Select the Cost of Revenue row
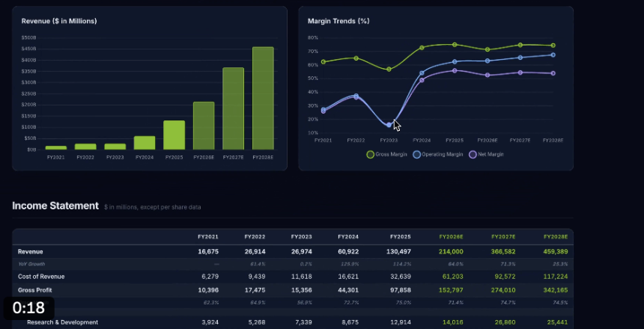 tap(40, 277)
